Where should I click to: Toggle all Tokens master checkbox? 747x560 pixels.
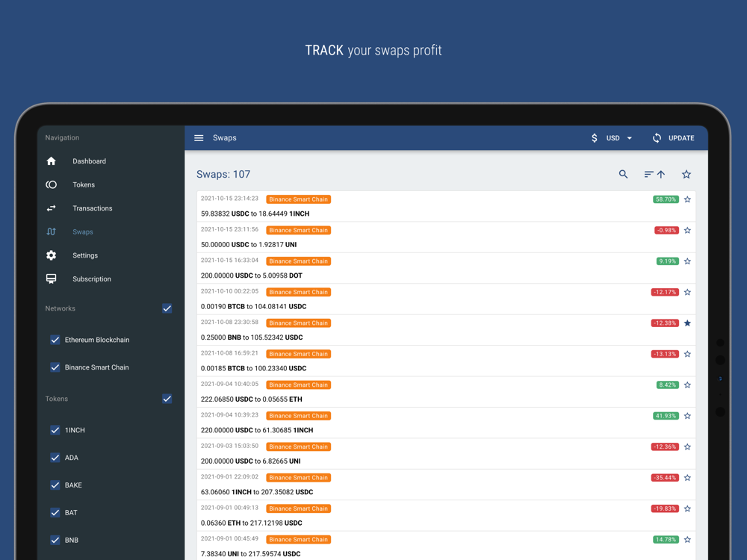click(x=167, y=399)
